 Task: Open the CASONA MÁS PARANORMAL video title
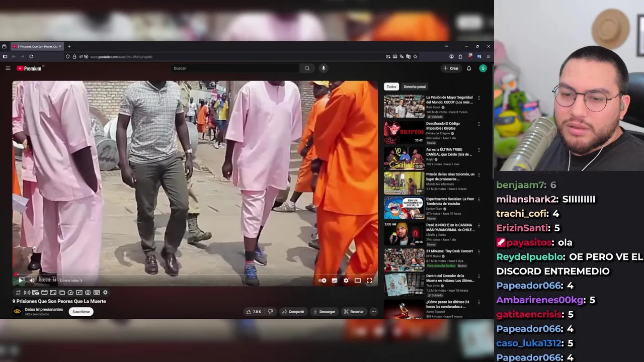pyautogui.click(x=449, y=227)
